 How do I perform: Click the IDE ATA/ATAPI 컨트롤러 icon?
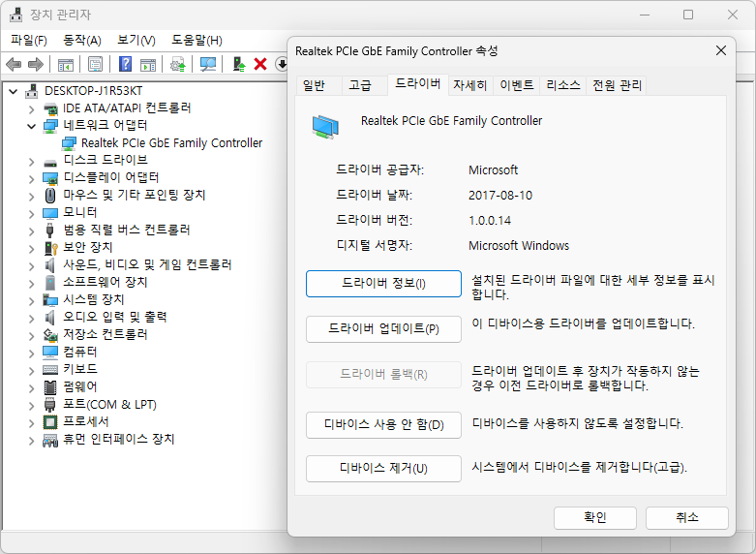click(50, 108)
